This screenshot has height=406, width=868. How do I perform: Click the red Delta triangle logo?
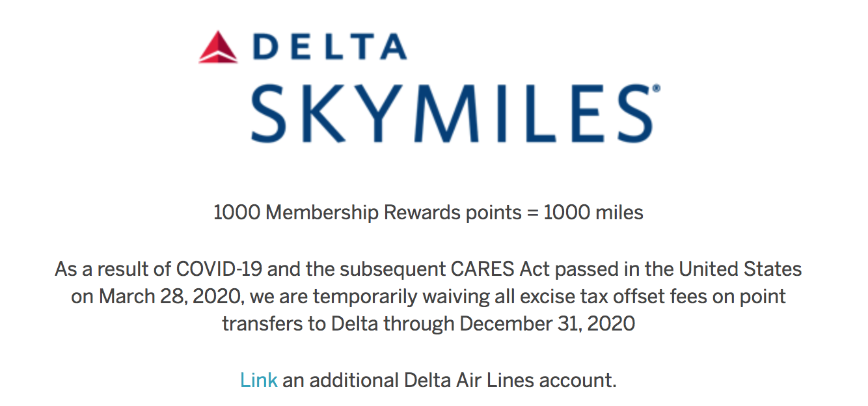coord(219,48)
